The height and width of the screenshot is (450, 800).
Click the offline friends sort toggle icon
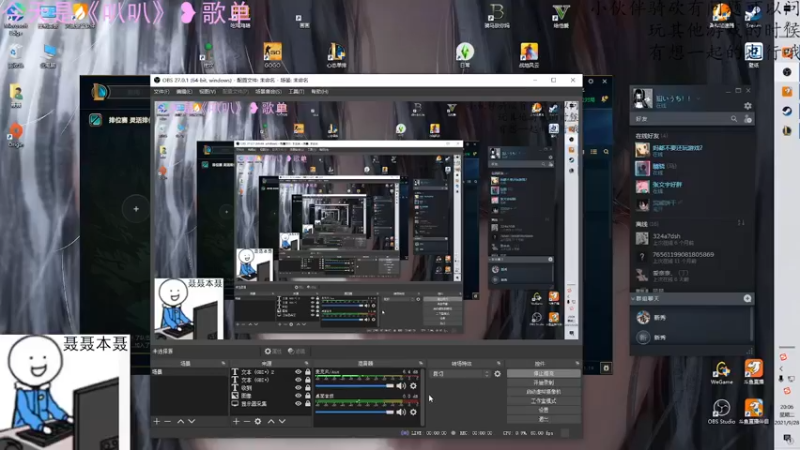[x=741, y=223]
